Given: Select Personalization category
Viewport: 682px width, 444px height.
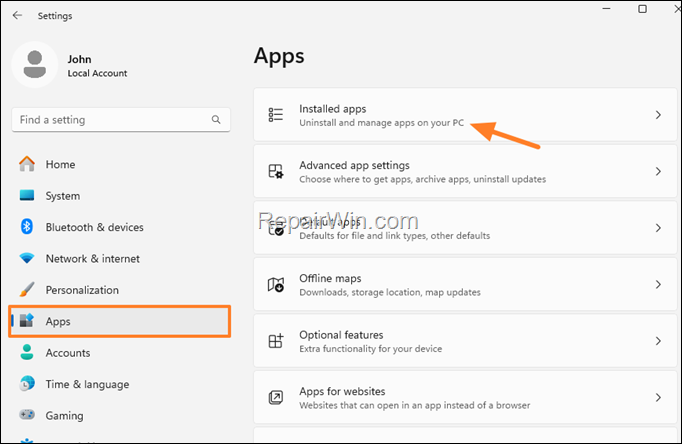Looking at the screenshot, I should pyautogui.click(x=120, y=290).
